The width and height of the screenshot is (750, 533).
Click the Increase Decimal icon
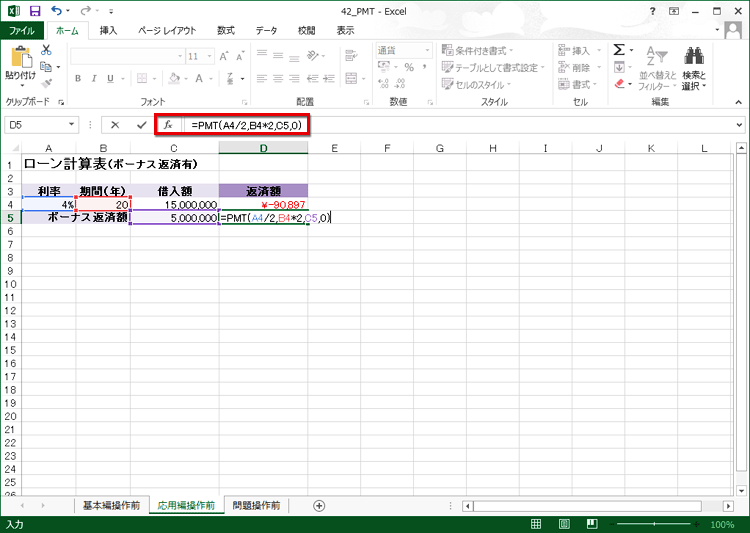click(384, 84)
